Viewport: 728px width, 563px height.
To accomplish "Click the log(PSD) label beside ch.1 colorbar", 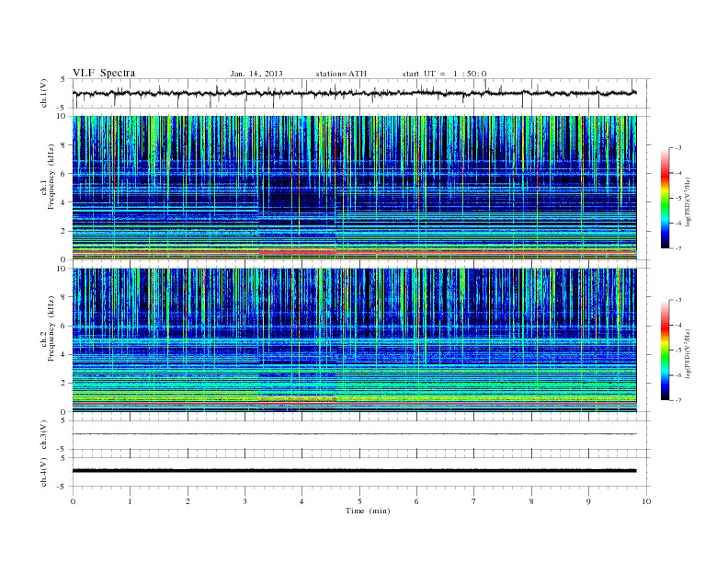I will click(x=688, y=201).
